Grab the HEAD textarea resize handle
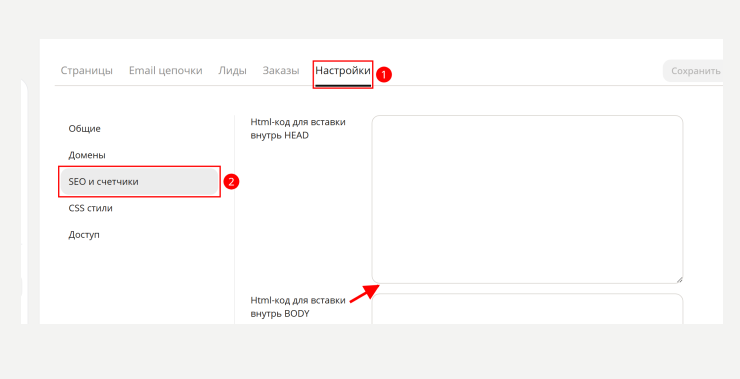 pyautogui.click(x=679, y=279)
